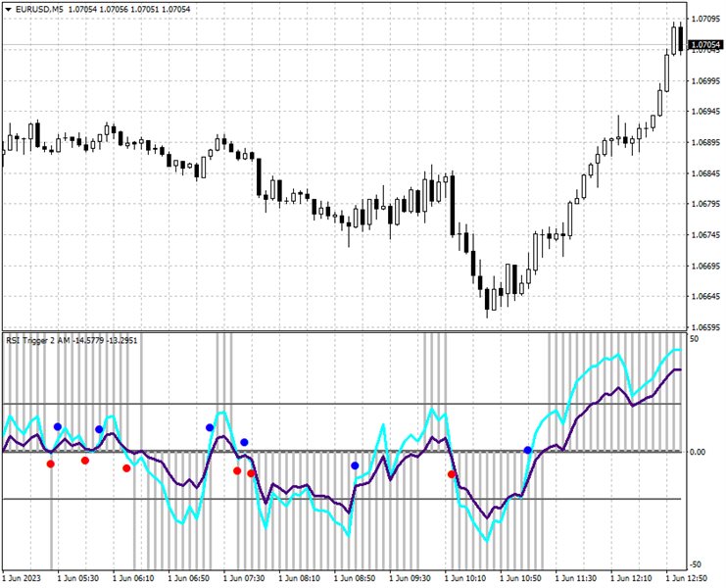Click the 1 Jun 2023 time label
Viewport: 726px width, 588px height.
click(x=22, y=579)
